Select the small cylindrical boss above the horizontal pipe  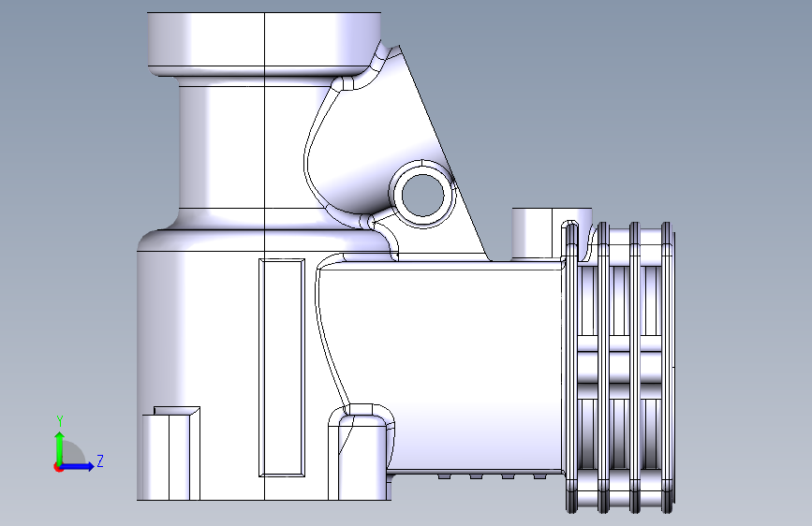(552, 233)
